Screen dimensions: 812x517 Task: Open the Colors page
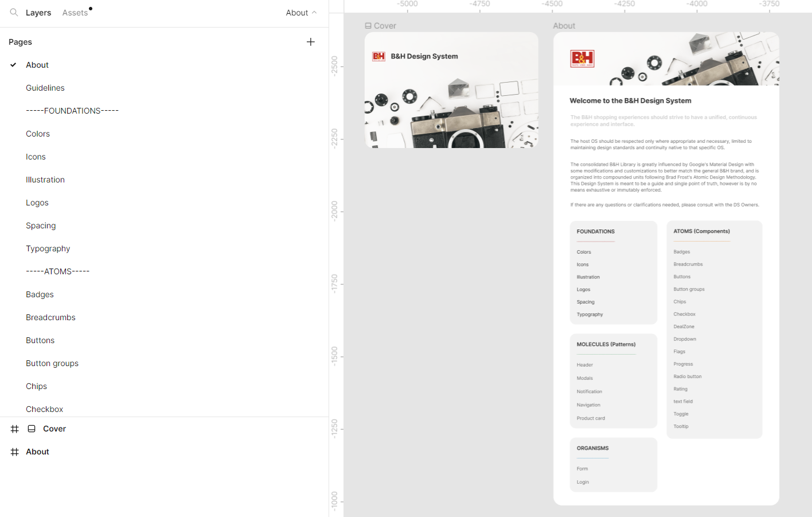(x=38, y=134)
